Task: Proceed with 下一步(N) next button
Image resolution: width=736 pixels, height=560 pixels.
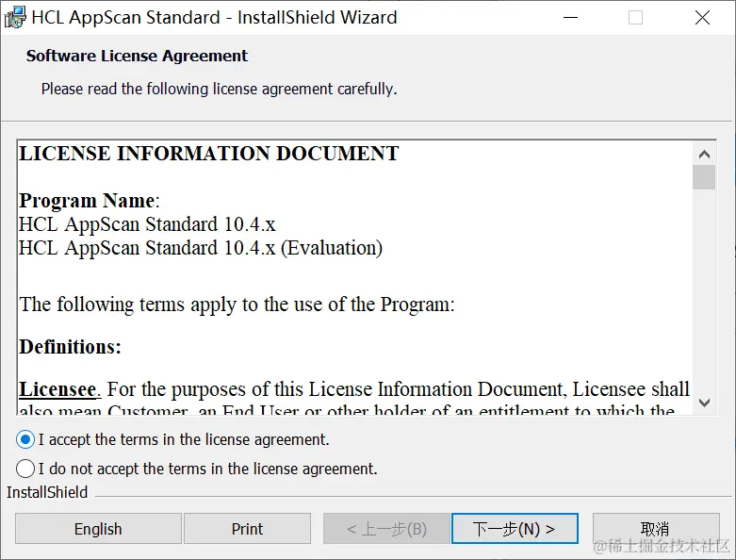Action: coord(515,529)
